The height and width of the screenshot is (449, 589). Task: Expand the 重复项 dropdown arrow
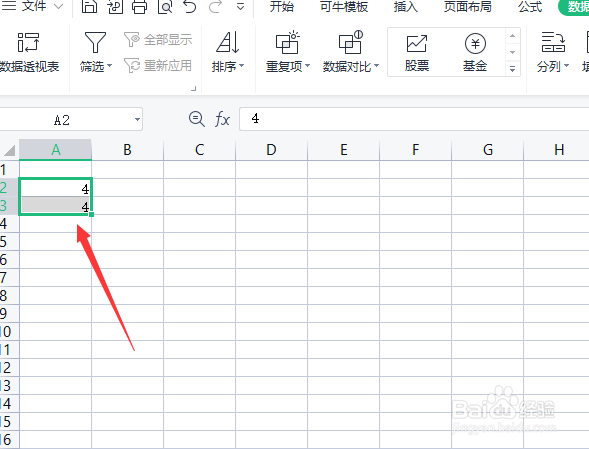pyautogui.click(x=308, y=66)
